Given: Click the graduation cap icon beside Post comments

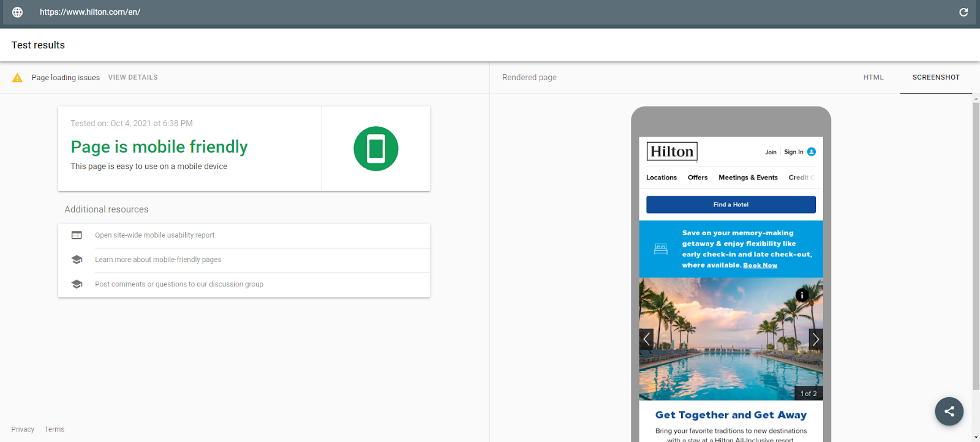Looking at the screenshot, I should 77,284.
